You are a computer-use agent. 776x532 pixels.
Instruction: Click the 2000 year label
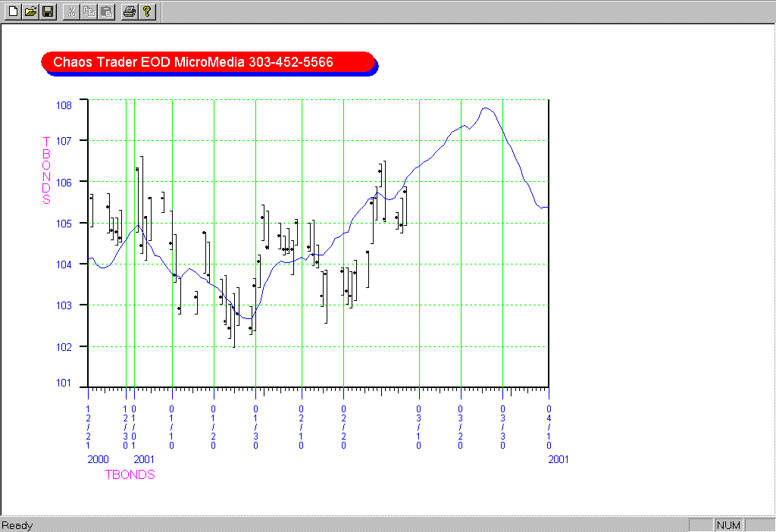point(98,460)
